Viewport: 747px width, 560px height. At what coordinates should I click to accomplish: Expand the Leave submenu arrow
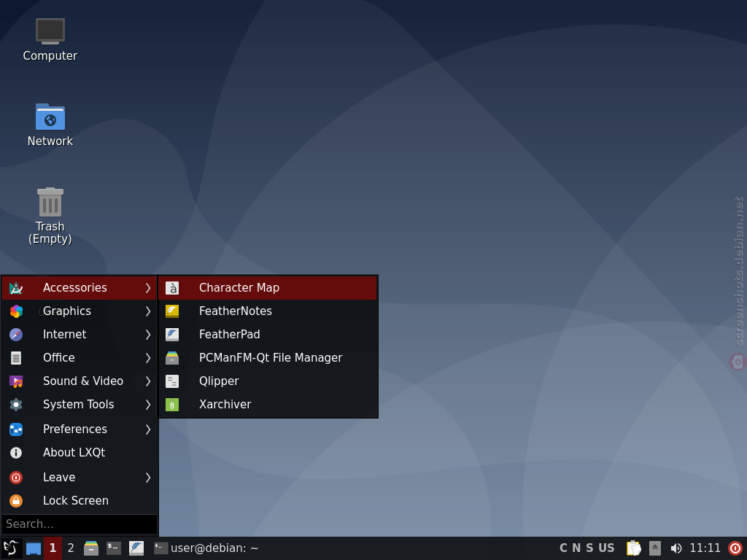tap(148, 477)
